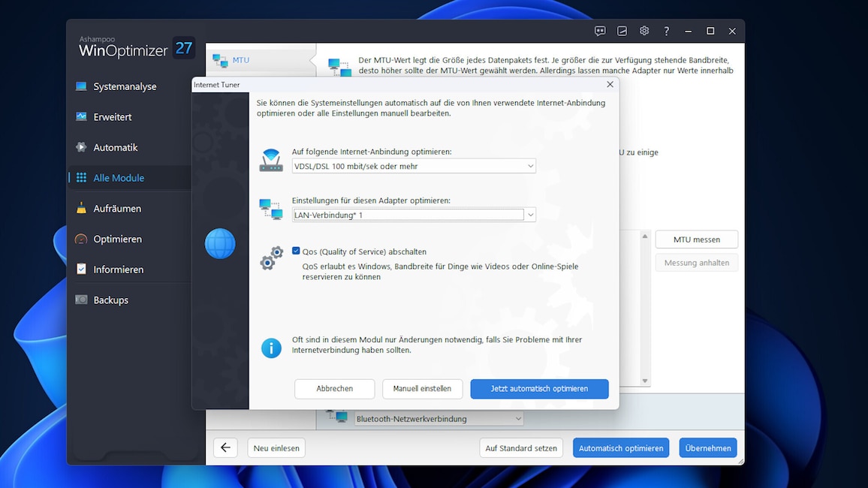The width and height of the screenshot is (868, 488).
Task: Click scrollbar down arrow in MTU list
Action: 645,381
